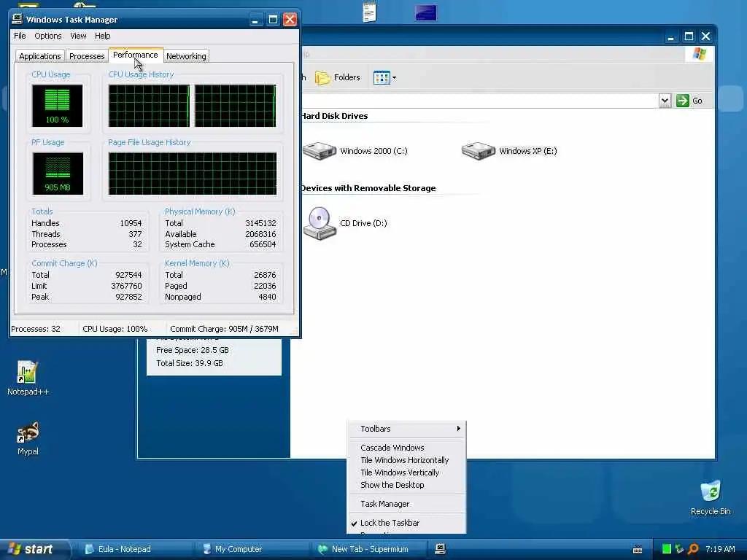Click the address bar field in My Computer

[x=480, y=101]
